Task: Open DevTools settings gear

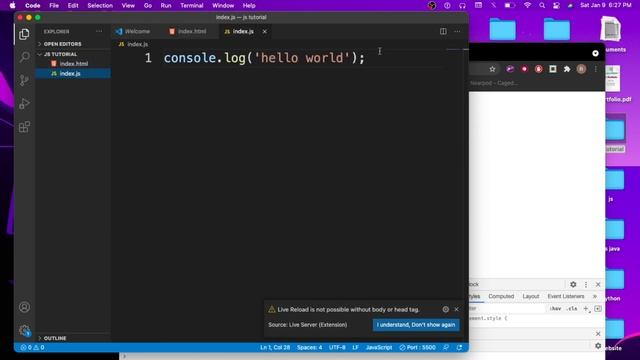Action: pyautogui.click(x=573, y=284)
